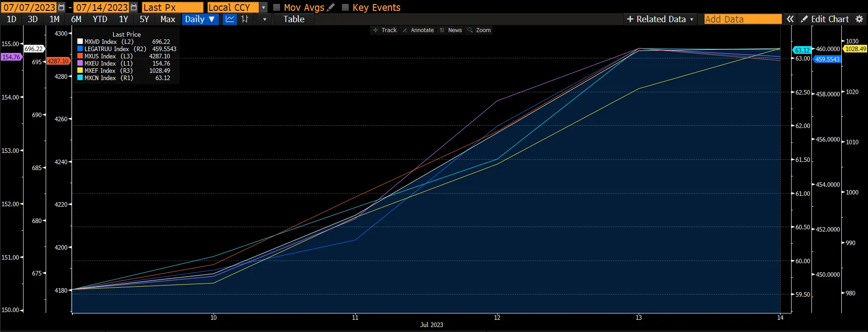Activate the Track crosshair tool
The image size is (868, 332).
coord(385,30)
